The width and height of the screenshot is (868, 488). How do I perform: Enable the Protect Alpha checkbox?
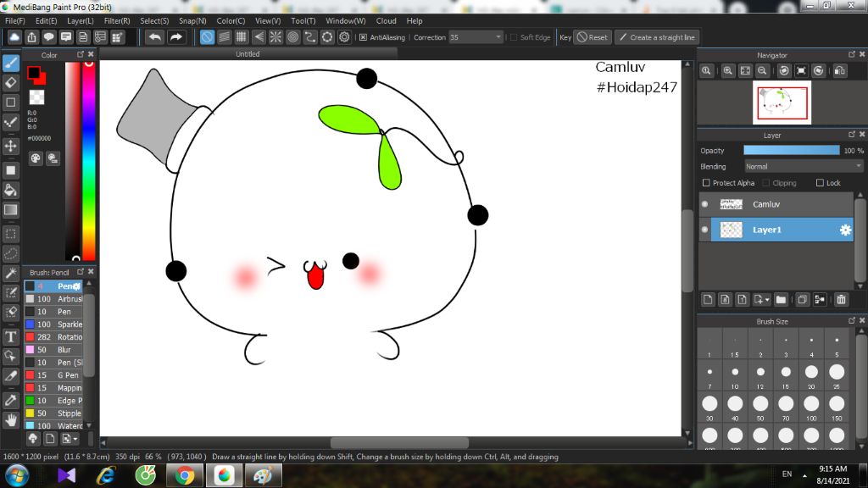tap(706, 183)
